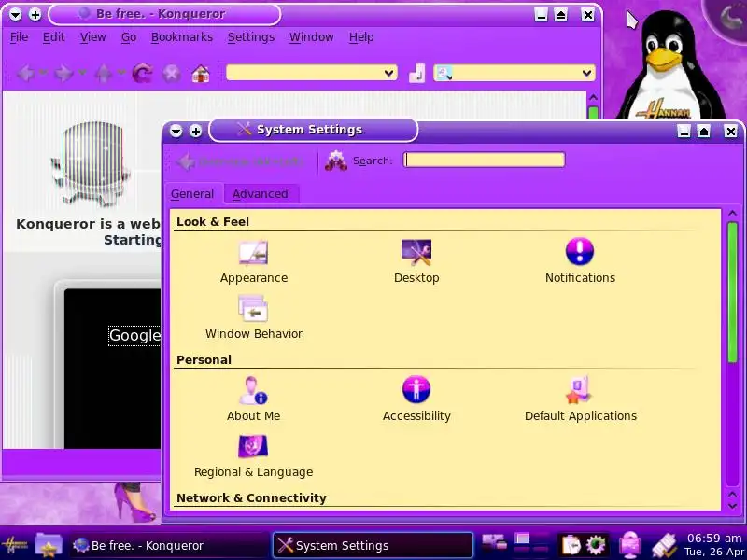This screenshot has height=560, width=747.
Task: Click the Konqueror page scroll up arrow
Action: pyautogui.click(x=593, y=98)
